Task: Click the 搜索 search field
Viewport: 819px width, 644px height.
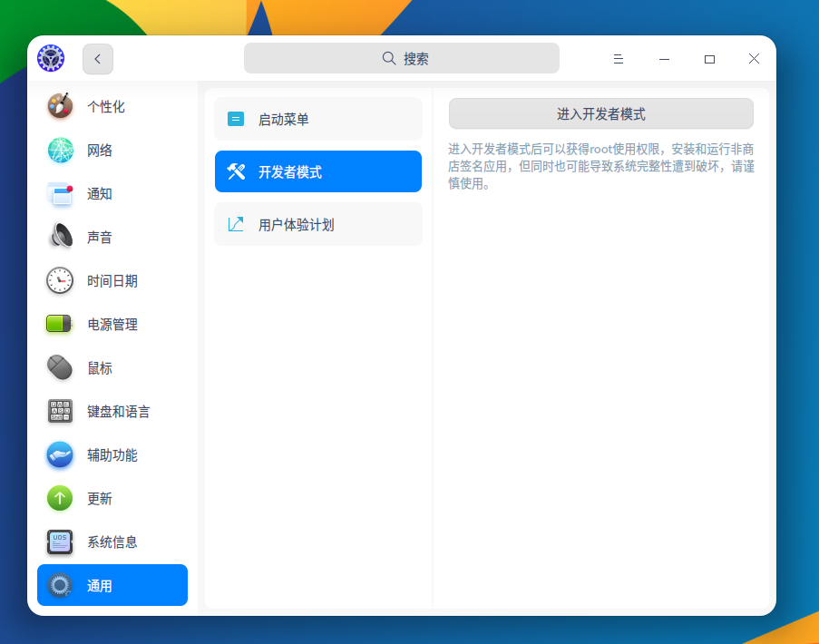Action: pos(401,57)
